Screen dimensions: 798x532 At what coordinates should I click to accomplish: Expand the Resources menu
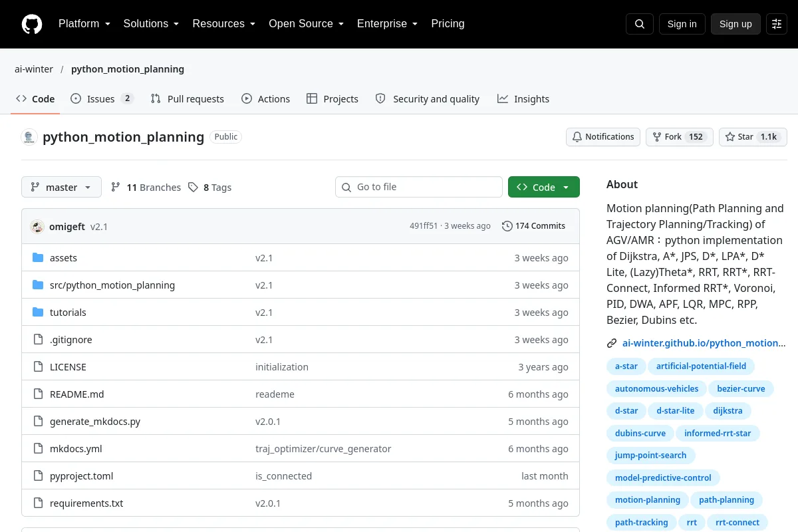pos(224,24)
